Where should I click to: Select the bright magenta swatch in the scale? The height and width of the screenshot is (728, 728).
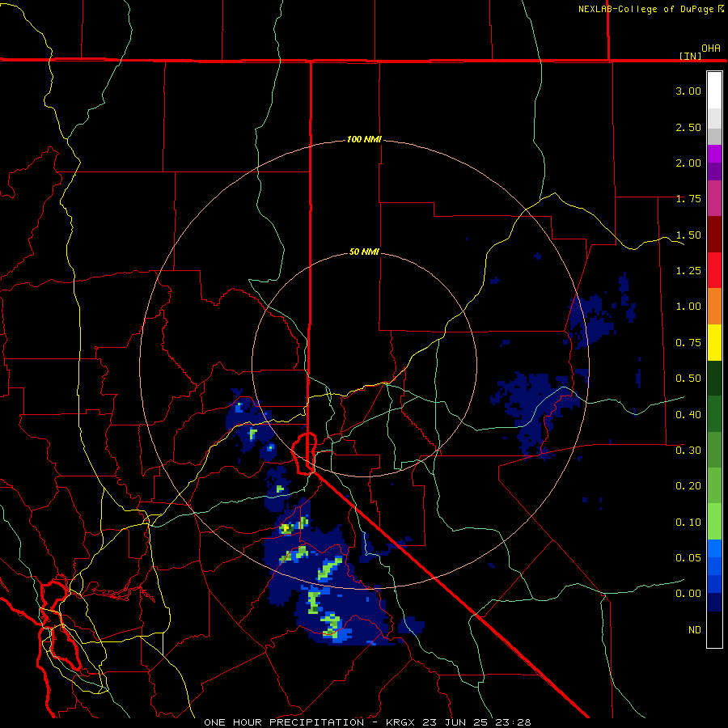(x=714, y=154)
